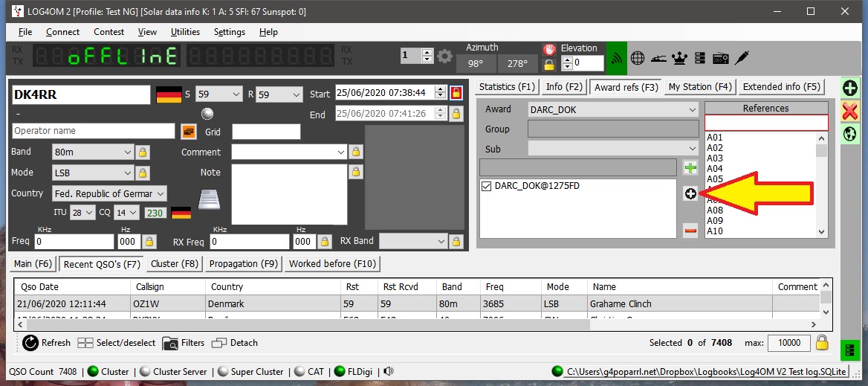Detach the recent QSO grid
The image size is (868, 386).
tap(235, 343)
